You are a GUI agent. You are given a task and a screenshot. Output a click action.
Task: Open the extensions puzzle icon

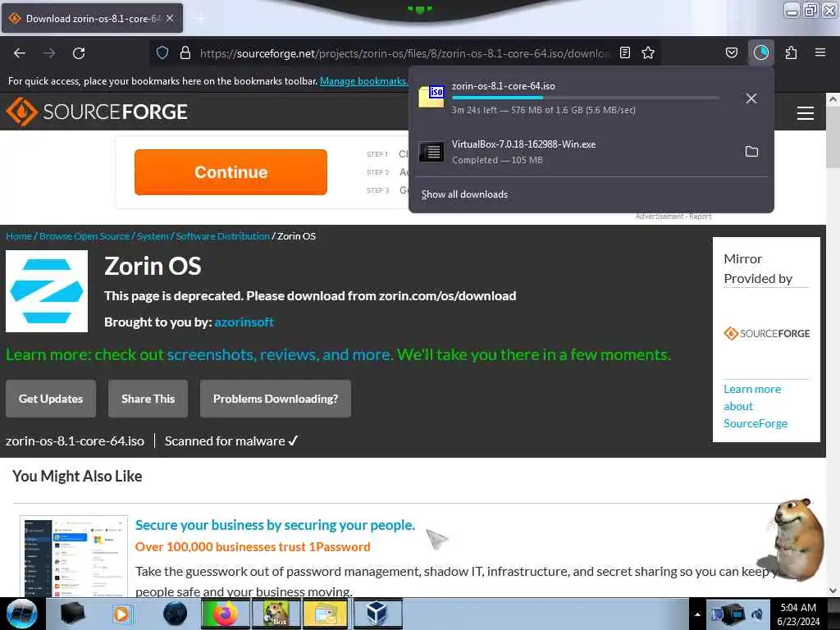791,52
